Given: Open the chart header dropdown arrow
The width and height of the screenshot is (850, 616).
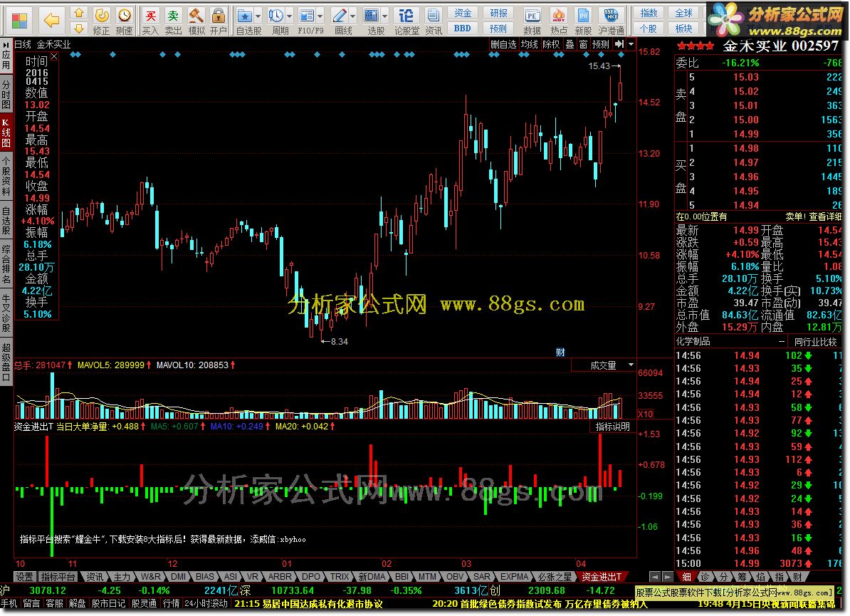Looking at the screenshot, I should point(631,44).
